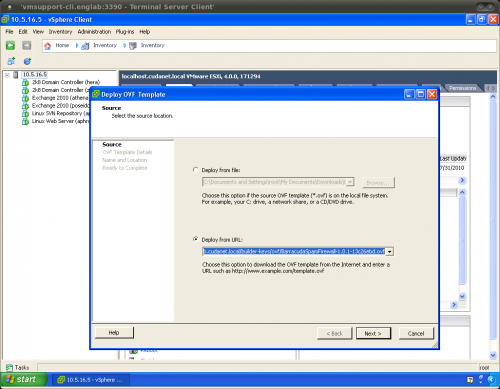Click the 10.5.16.5 vSphere taskbar button
This screenshot has height=389, width=500.
click(x=91, y=380)
